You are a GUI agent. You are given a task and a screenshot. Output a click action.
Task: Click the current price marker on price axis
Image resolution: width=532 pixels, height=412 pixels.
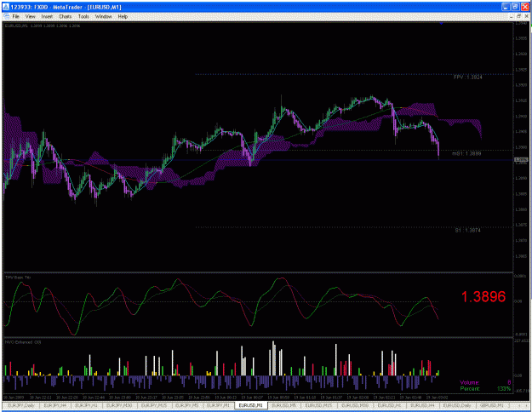[x=521, y=160]
